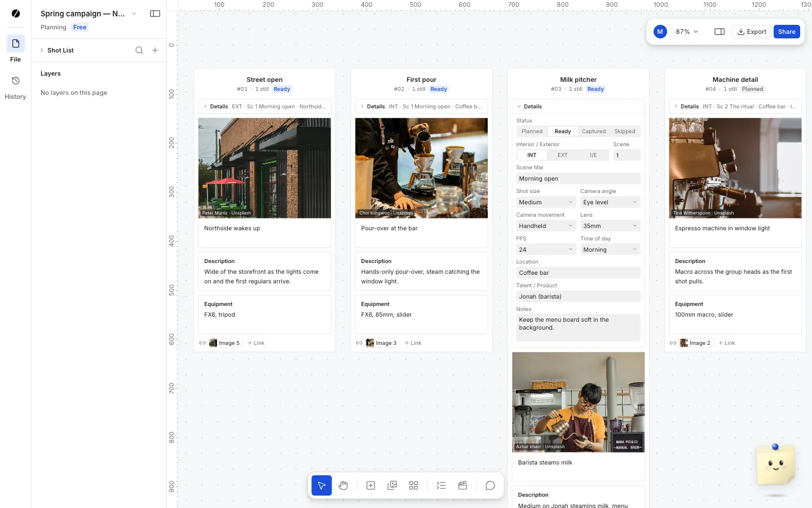Click the Export button
This screenshot has width=812, height=508.
752,32
